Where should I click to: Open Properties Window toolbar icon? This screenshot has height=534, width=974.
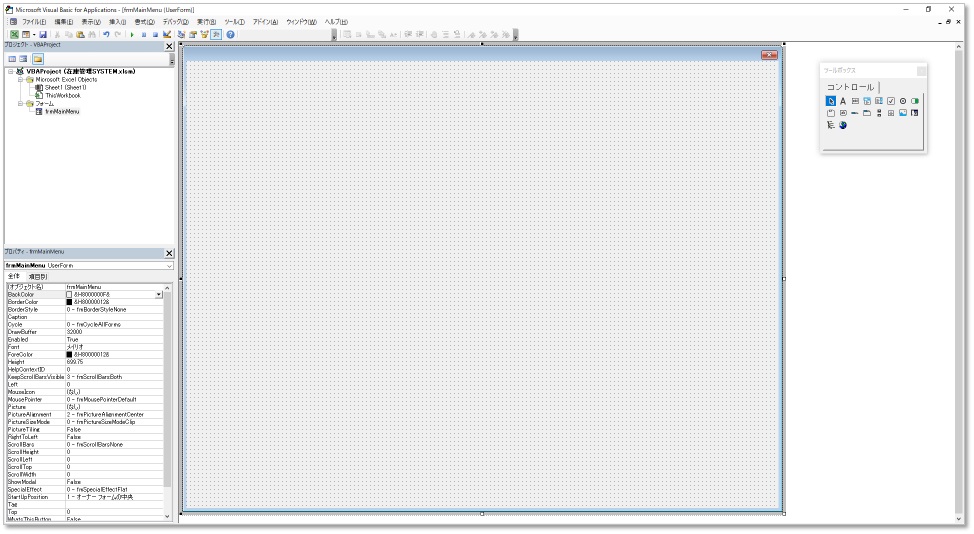[x=193, y=35]
